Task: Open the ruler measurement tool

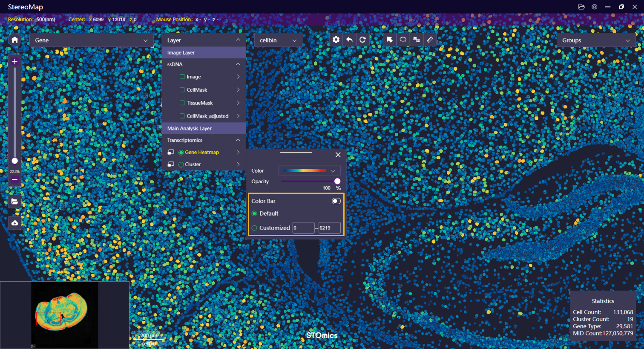Action: click(x=430, y=40)
